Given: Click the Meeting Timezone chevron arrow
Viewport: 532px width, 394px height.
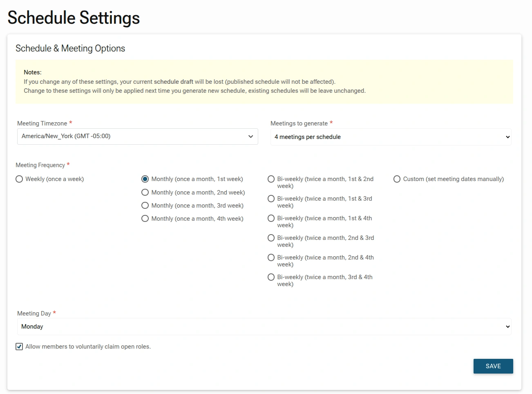Looking at the screenshot, I should point(250,137).
